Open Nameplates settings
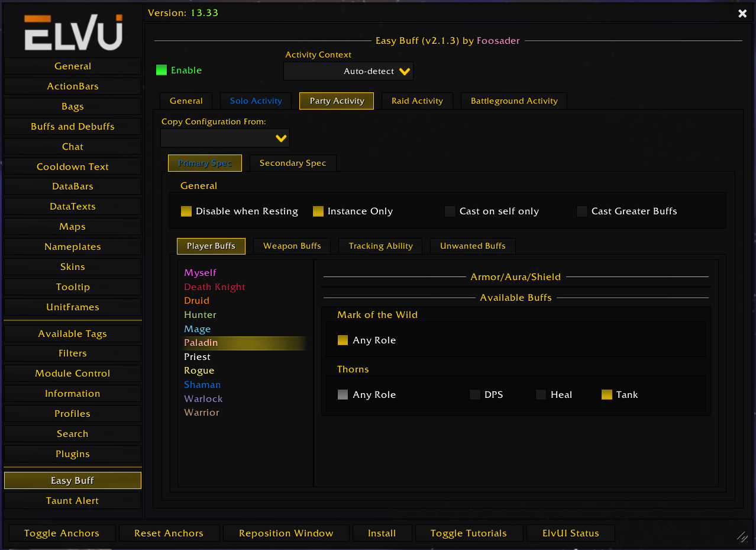The width and height of the screenshot is (756, 550). coord(73,247)
